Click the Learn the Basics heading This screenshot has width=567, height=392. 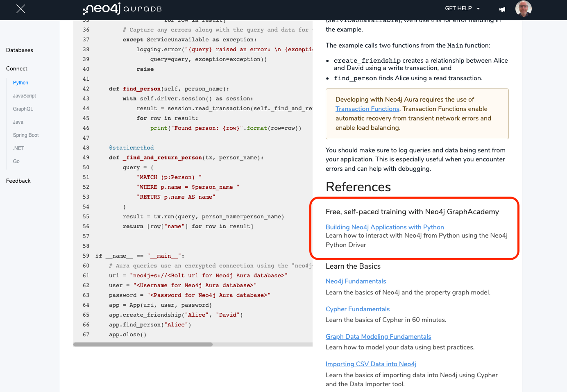[x=353, y=266]
